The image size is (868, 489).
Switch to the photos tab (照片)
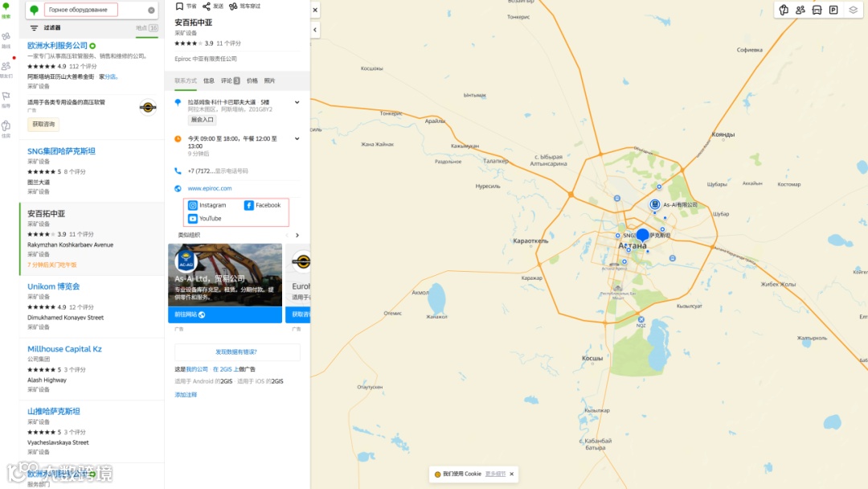[x=269, y=81]
